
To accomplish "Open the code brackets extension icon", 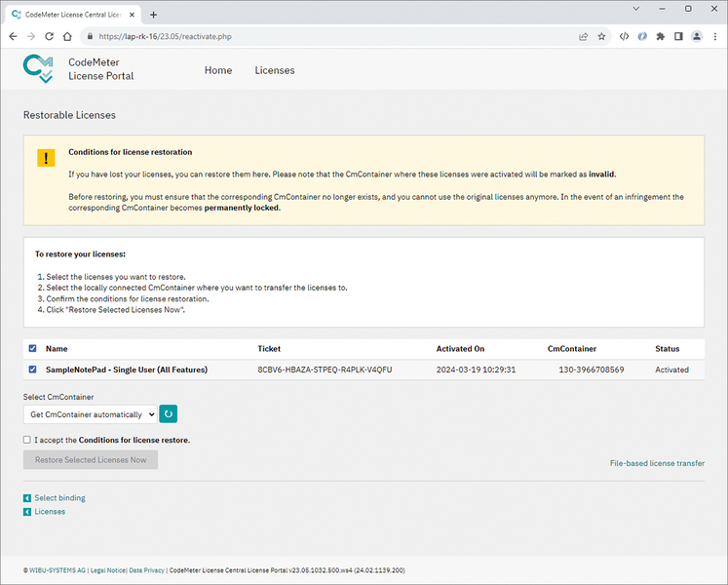I will coord(624,36).
